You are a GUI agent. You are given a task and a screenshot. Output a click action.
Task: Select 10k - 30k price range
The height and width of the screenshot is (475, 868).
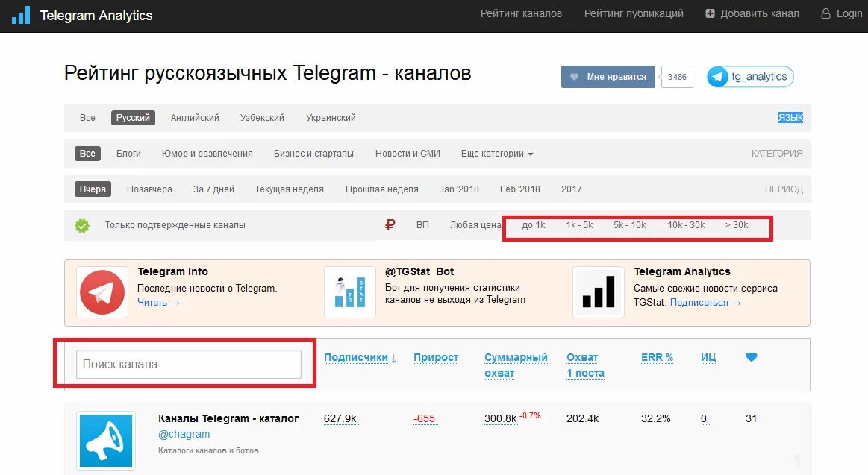686,225
